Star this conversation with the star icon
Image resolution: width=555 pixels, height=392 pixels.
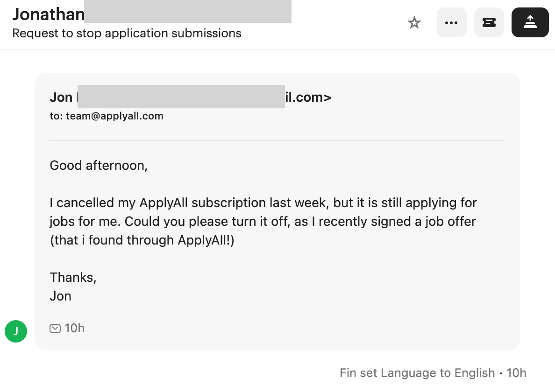(x=414, y=22)
